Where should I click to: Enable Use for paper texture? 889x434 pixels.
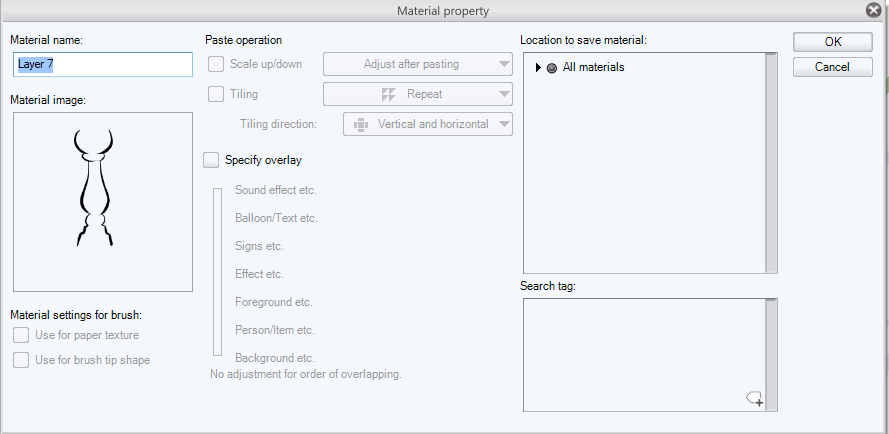(21, 335)
